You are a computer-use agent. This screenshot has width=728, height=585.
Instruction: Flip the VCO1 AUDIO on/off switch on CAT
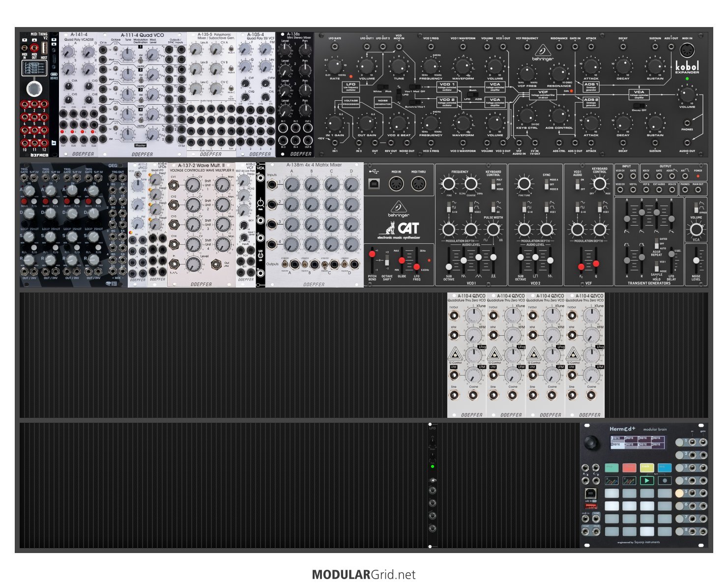tap(578, 184)
